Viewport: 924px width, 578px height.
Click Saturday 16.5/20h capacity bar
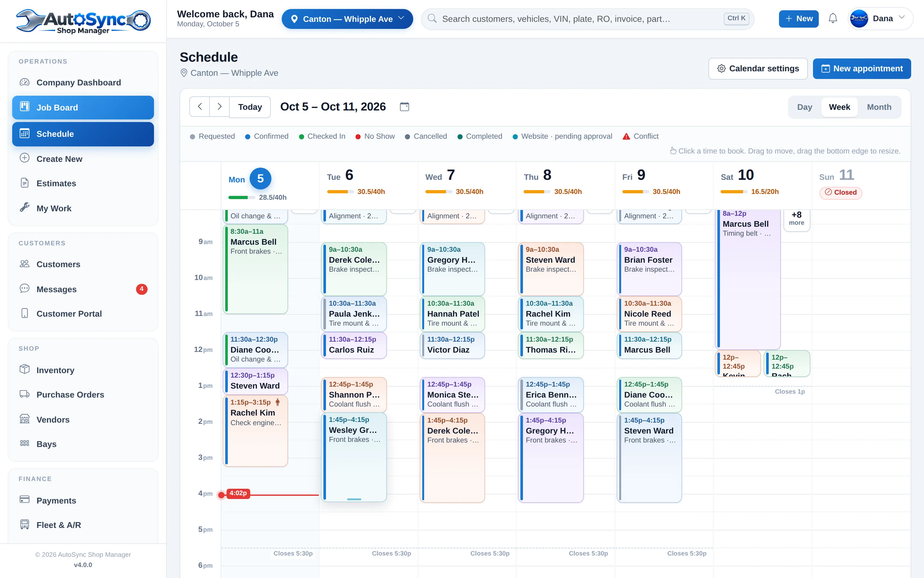[x=734, y=191]
